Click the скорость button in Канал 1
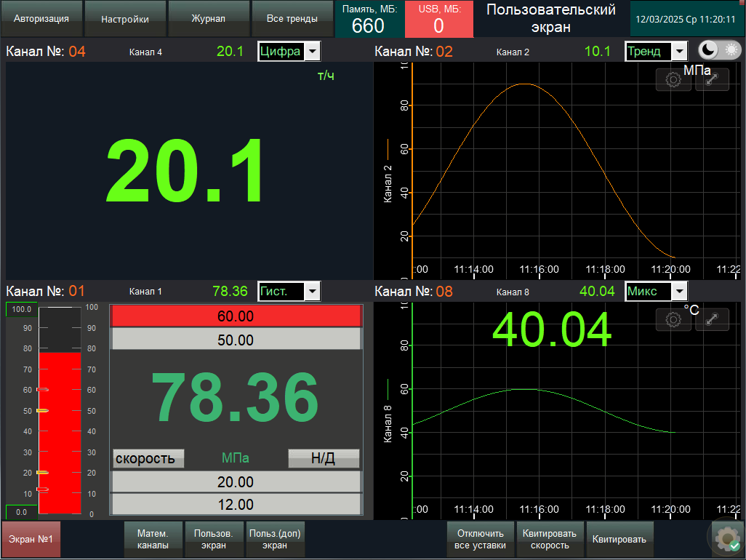746x560 pixels. pyautogui.click(x=148, y=458)
